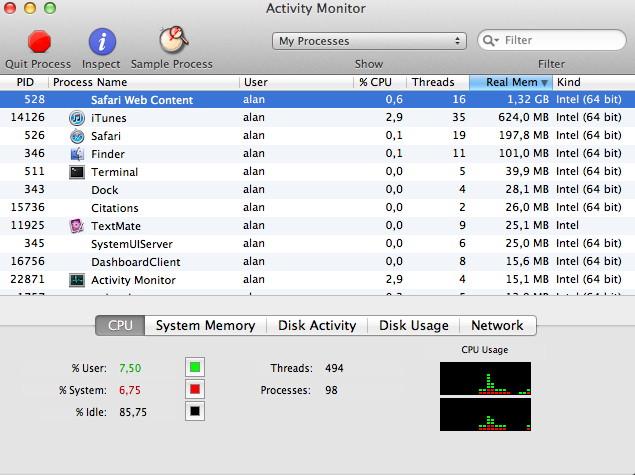Select the TextMate process name
This screenshot has width=635, height=475.
click(x=116, y=226)
